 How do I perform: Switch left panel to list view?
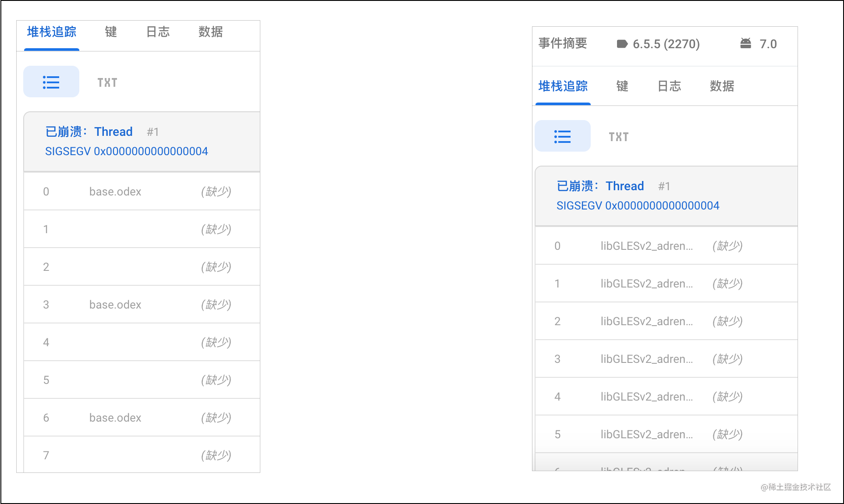click(51, 82)
